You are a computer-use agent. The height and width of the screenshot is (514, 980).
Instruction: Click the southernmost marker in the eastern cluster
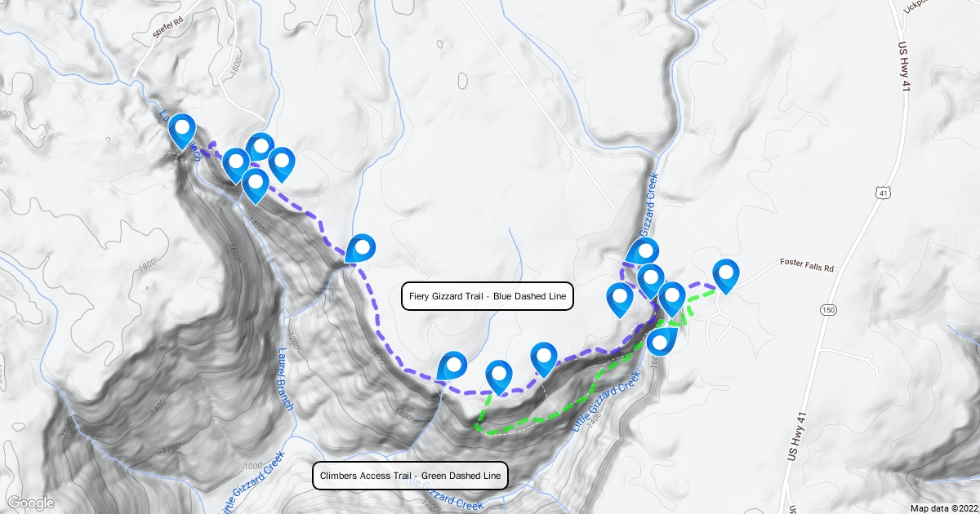662,340
